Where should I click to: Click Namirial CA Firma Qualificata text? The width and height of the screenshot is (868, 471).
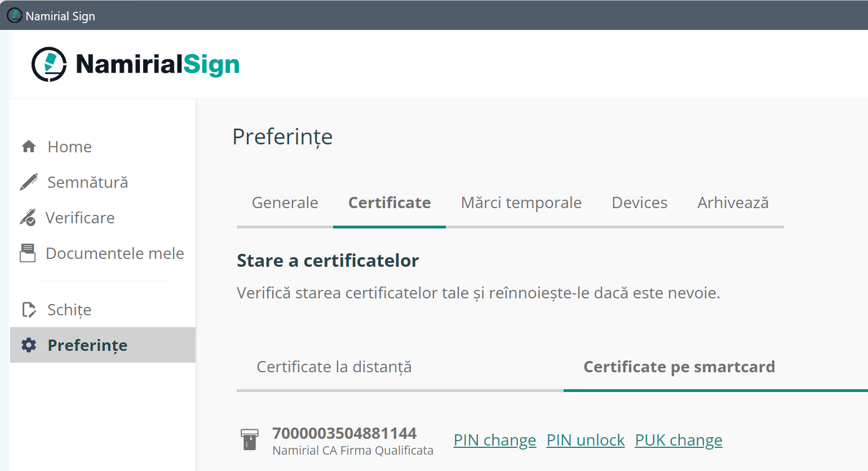tap(353, 450)
